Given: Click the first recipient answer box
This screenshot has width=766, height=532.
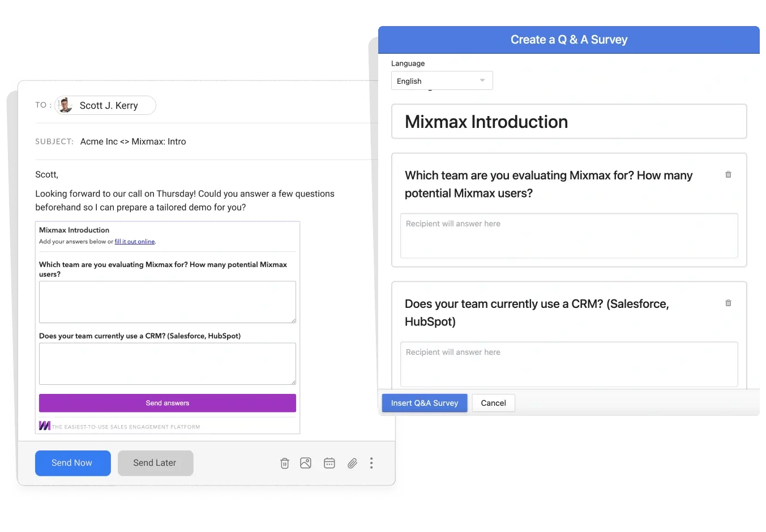Looking at the screenshot, I should pyautogui.click(x=569, y=236).
